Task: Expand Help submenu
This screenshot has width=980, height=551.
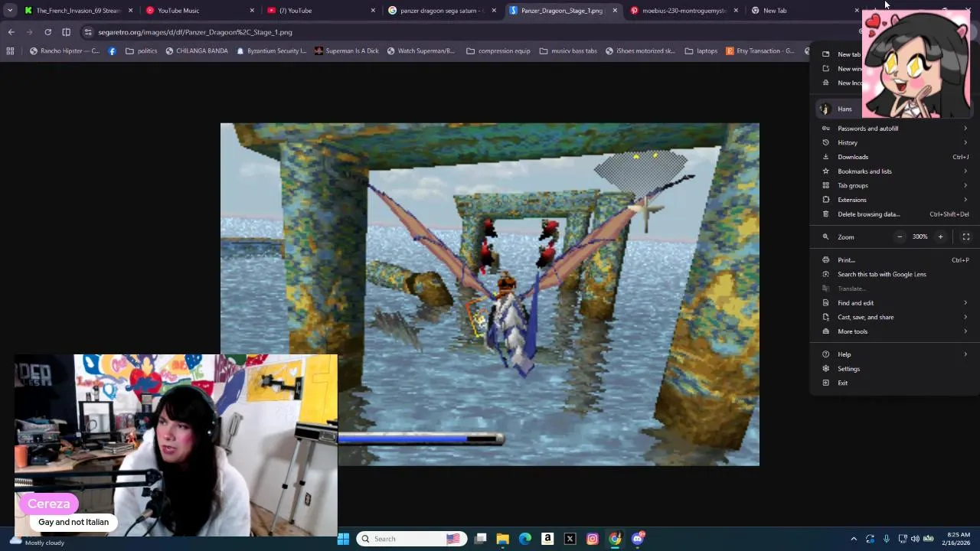Action: [x=894, y=354]
